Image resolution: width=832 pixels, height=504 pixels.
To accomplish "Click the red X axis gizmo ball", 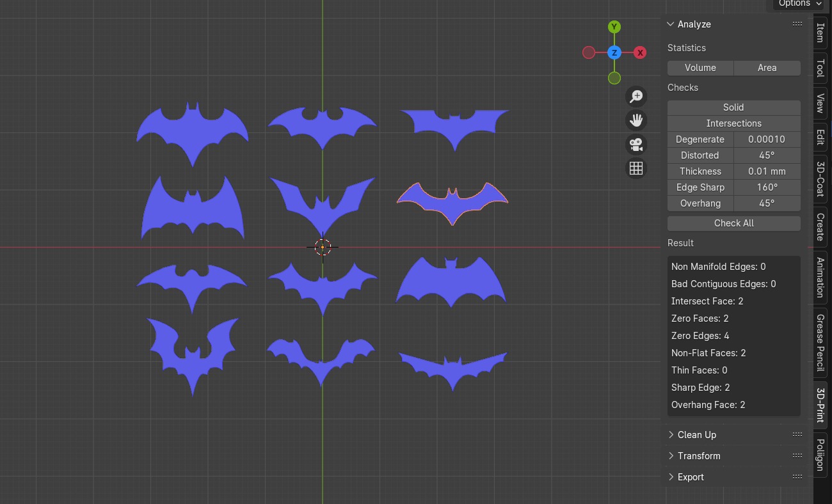I will coord(640,52).
